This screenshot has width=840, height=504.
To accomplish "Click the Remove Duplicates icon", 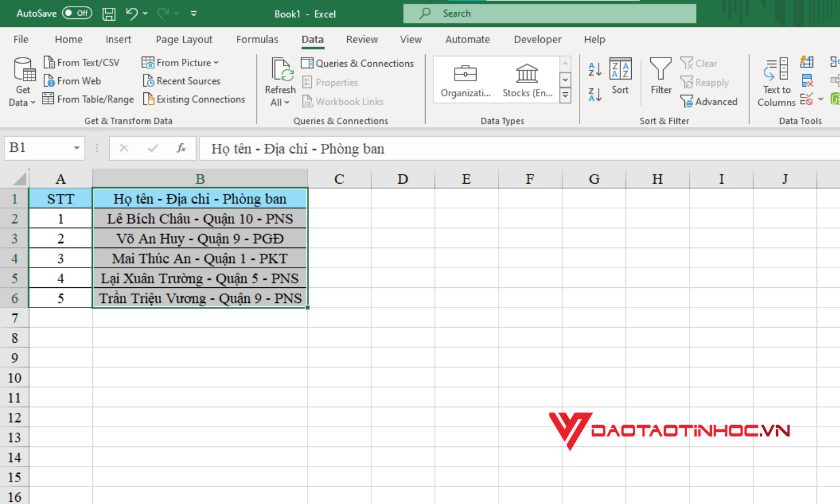I will click(807, 81).
